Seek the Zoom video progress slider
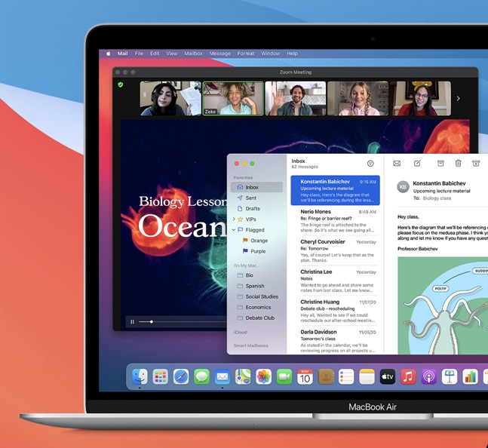488x448 pixels. pyautogui.click(x=152, y=322)
